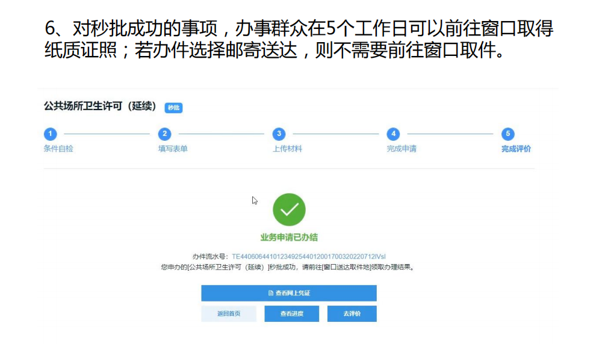Click step 4 circle for 完成申请
Viewport: 602px width, 364px height.
pyautogui.click(x=393, y=134)
